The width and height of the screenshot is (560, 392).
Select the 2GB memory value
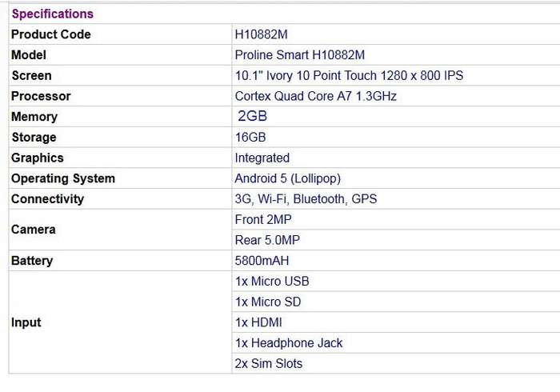point(253,116)
